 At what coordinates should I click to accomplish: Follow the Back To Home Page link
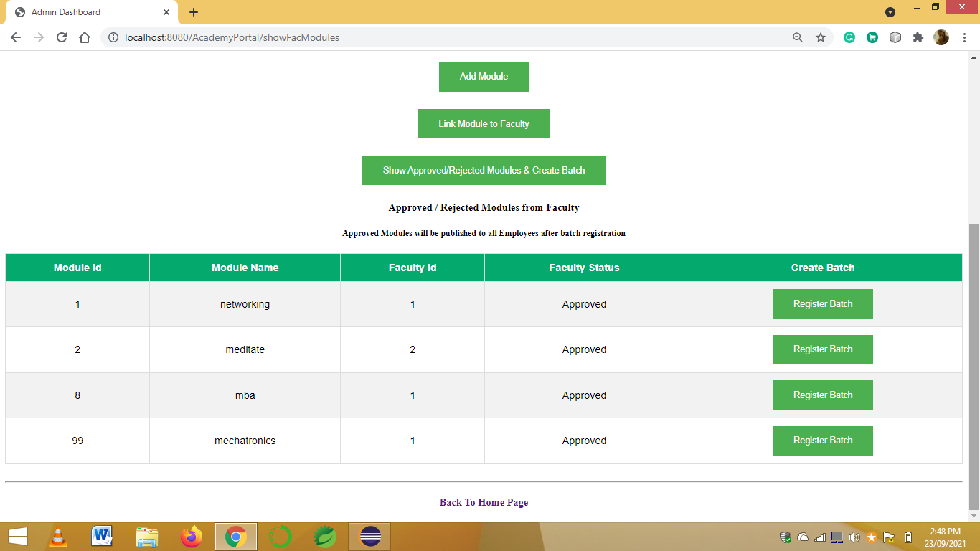(484, 502)
